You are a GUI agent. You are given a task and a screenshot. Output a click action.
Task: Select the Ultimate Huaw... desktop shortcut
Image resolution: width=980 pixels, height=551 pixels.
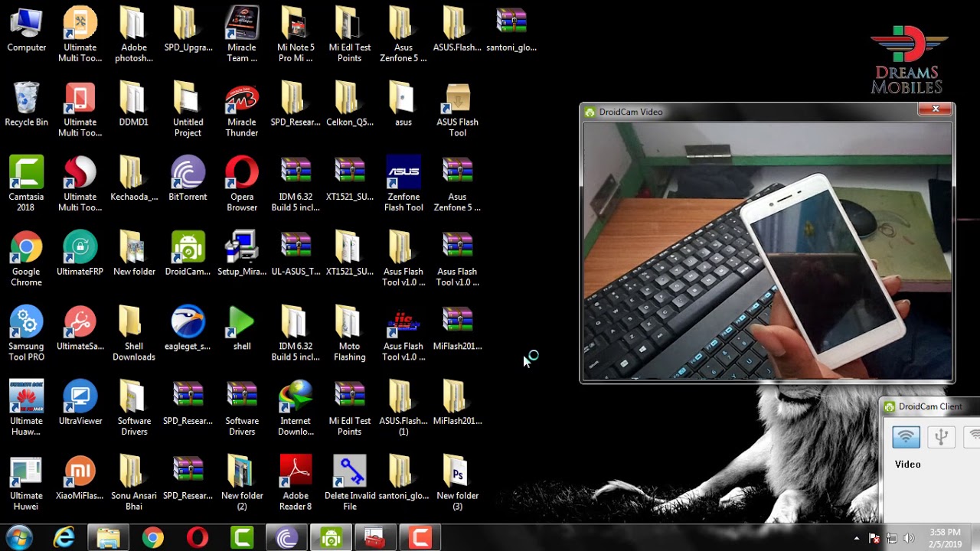coord(26,408)
